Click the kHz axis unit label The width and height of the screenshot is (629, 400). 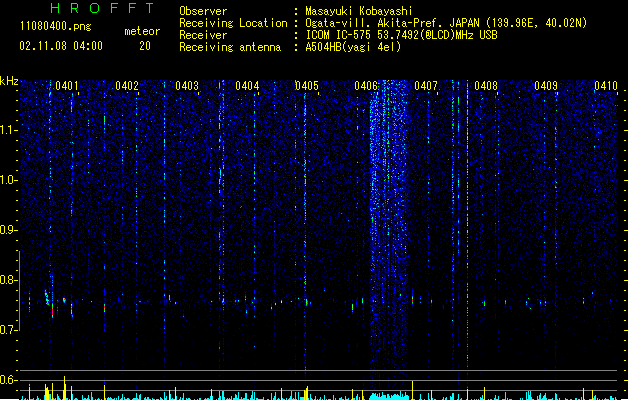pyautogui.click(x=9, y=81)
